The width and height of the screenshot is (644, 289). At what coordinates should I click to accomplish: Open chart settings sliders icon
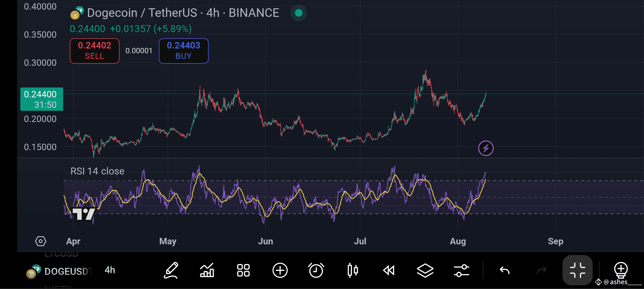[462, 270]
